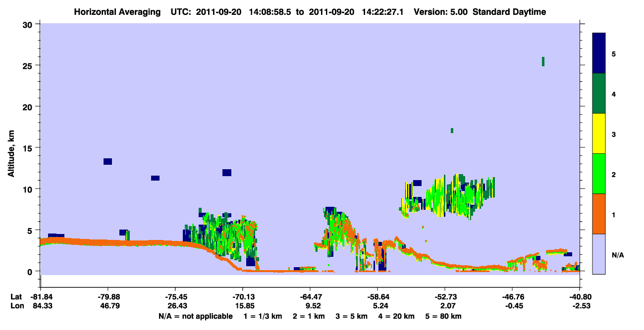This screenshot has width=644, height=330.
Task: Click latitude value '-81.84'
Action: [x=41, y=297]
